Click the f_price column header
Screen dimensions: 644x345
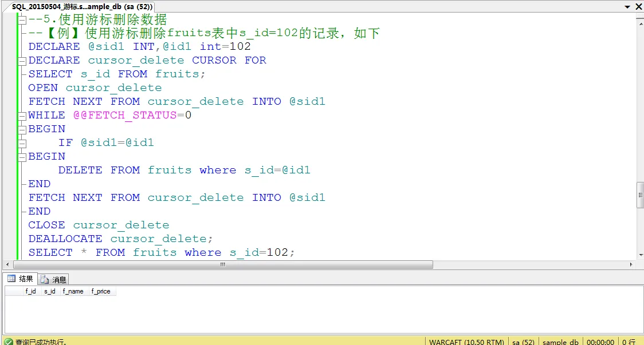101,291
